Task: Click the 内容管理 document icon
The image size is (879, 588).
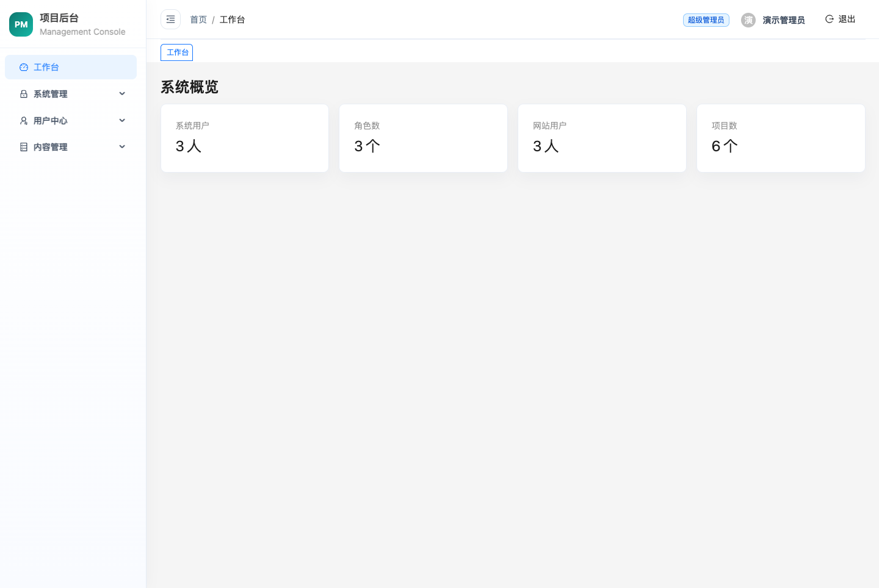Action: tap(24, 147)
